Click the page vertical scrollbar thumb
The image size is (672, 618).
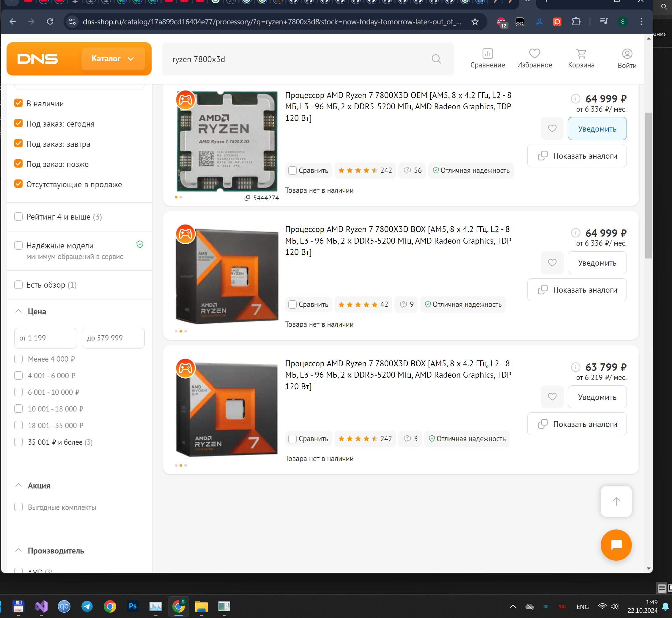648,185
